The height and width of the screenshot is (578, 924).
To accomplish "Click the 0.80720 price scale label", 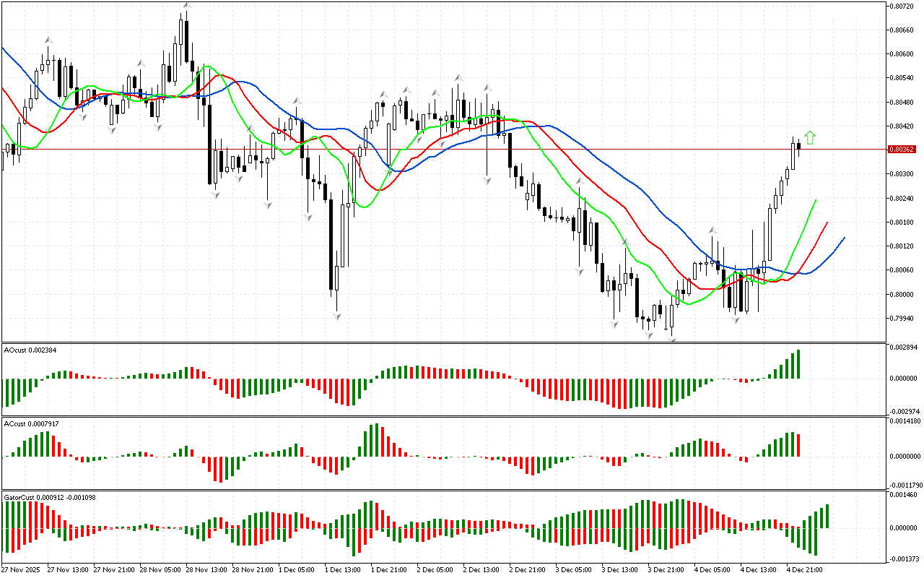I will 902,6.
